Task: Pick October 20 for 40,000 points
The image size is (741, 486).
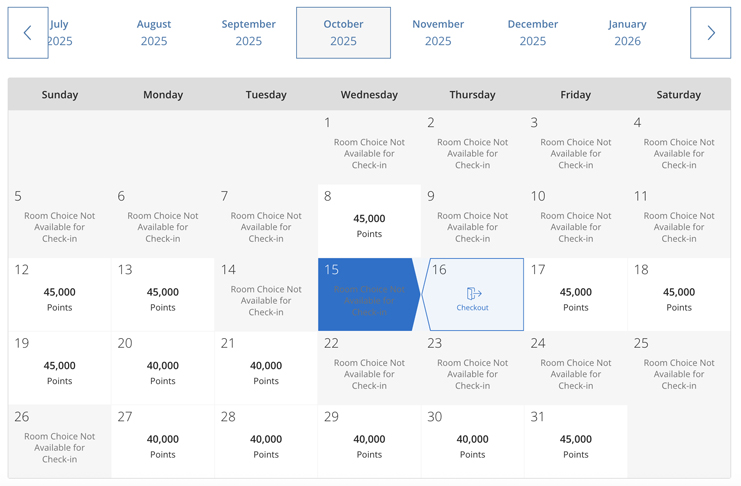Action: coord(163,368)
